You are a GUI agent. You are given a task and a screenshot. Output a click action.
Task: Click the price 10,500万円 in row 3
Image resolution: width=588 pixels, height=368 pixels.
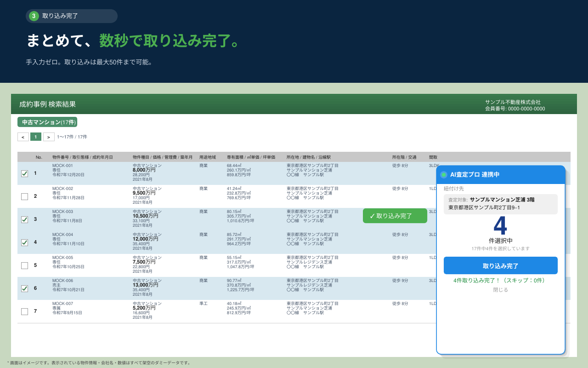[146, 216]
